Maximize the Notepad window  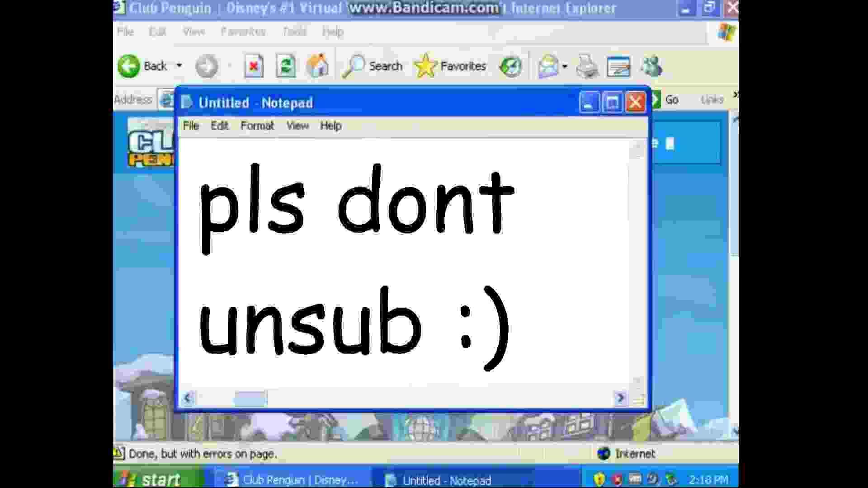(612, 103)
